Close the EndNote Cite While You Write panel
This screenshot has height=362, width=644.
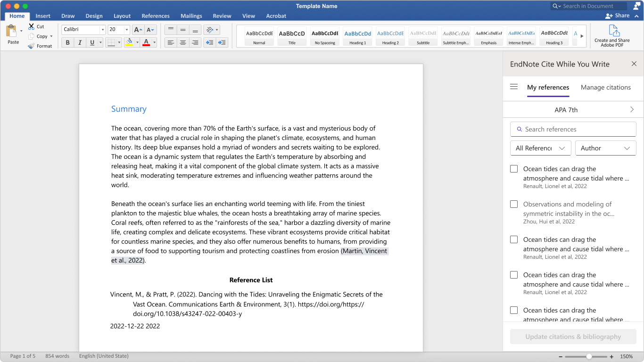pos(634,64)
